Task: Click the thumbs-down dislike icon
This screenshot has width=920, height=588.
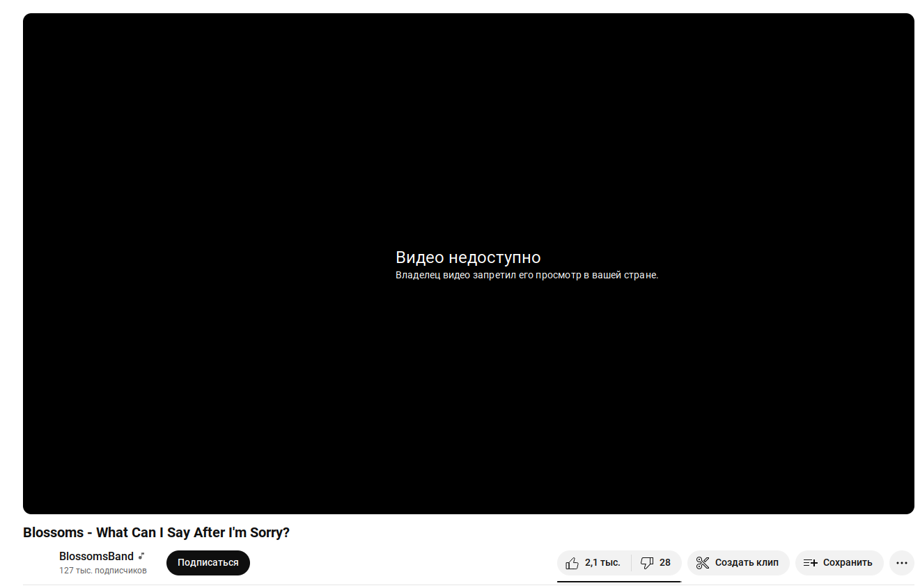Action: coord(647,563)
